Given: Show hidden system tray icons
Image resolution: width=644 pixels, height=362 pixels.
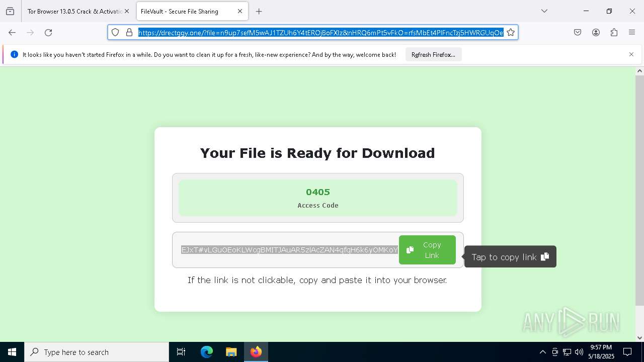Looking at the screenshot, I should click(542, 352).
